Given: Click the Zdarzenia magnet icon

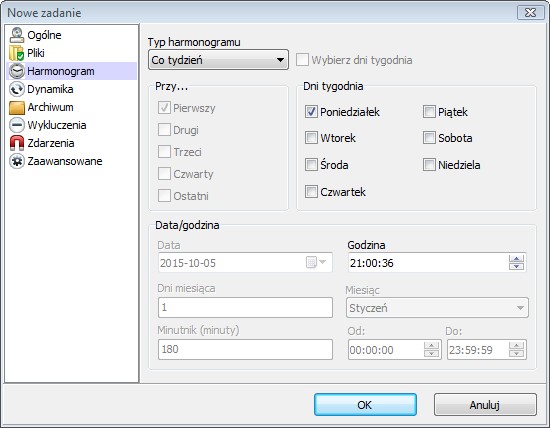Looking at the screenshot, I should (16, 143).
